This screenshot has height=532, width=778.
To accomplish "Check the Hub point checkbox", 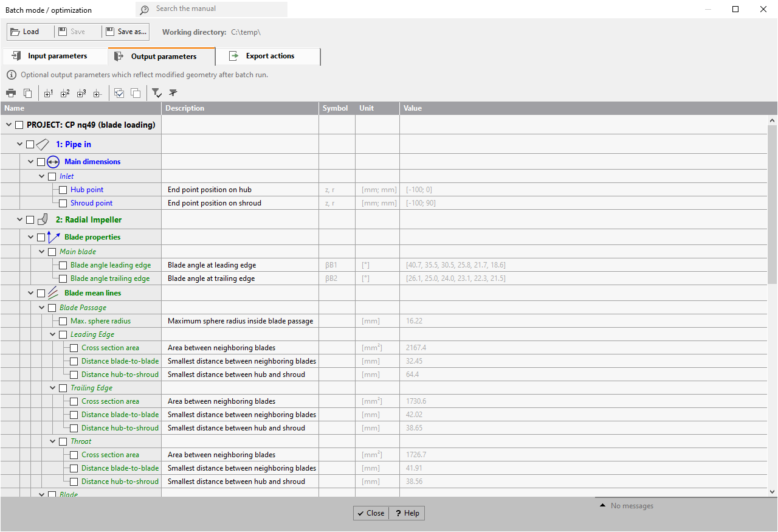I will [63, 190].
